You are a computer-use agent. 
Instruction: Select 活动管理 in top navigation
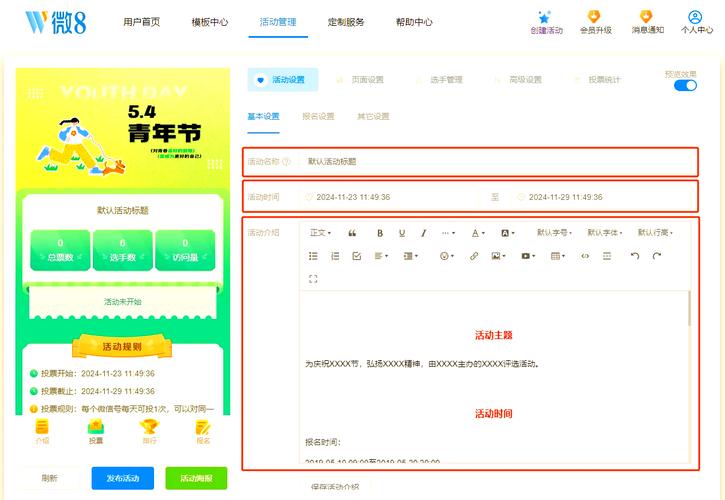(278, 22)
